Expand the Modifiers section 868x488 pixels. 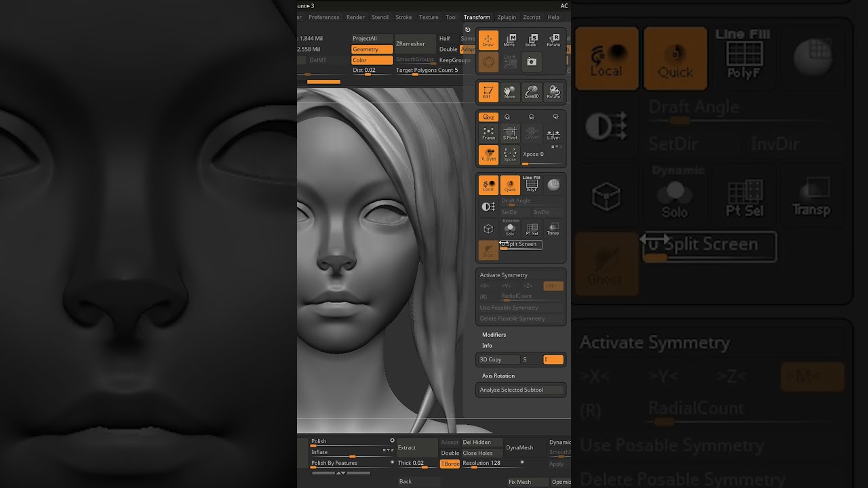pyautogui.click(x=494, y=335)
